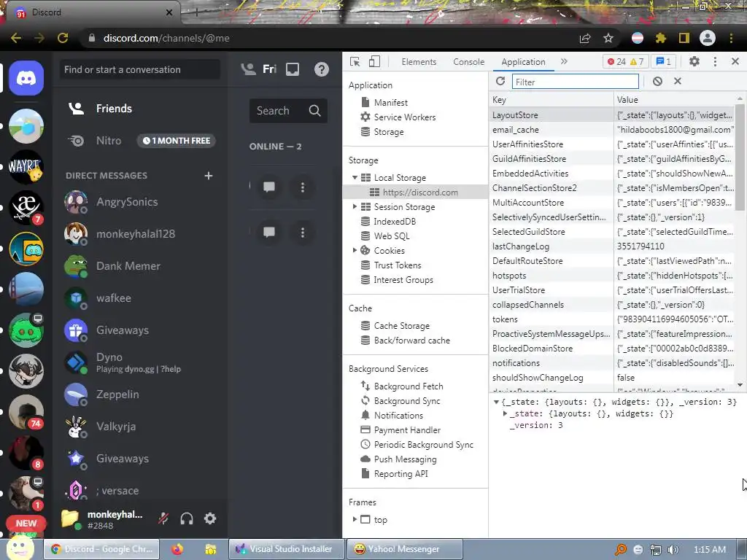Open more options for second online friend

[303, 233]
